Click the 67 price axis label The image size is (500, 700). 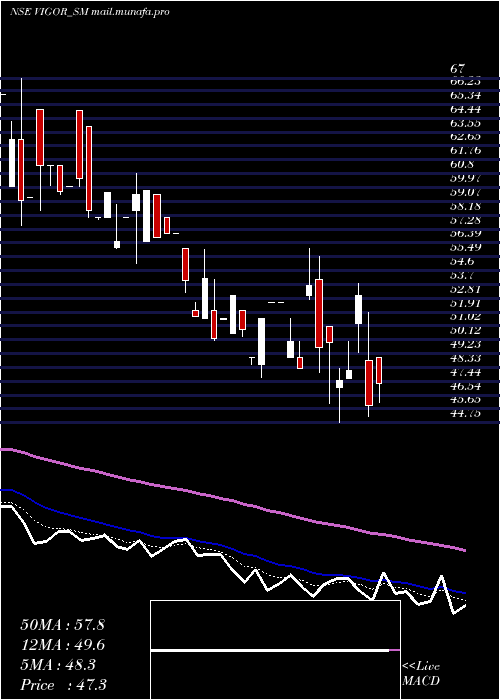(x=457, y=70)
